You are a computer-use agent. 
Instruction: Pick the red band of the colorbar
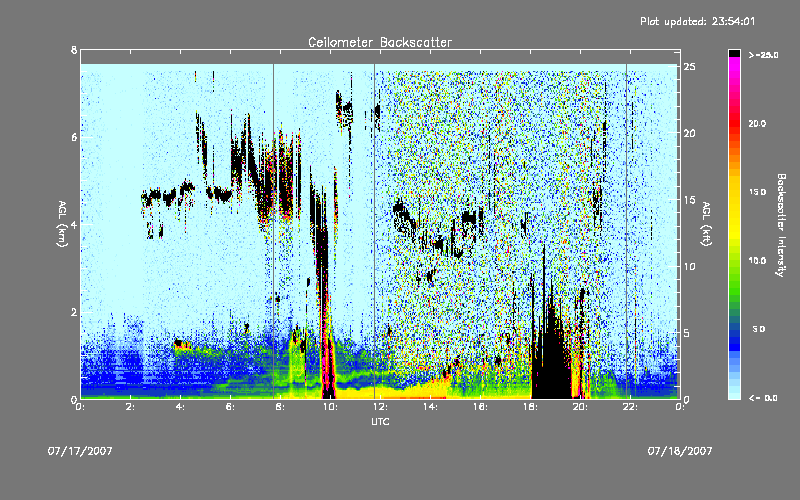click(x=734, y=122)
